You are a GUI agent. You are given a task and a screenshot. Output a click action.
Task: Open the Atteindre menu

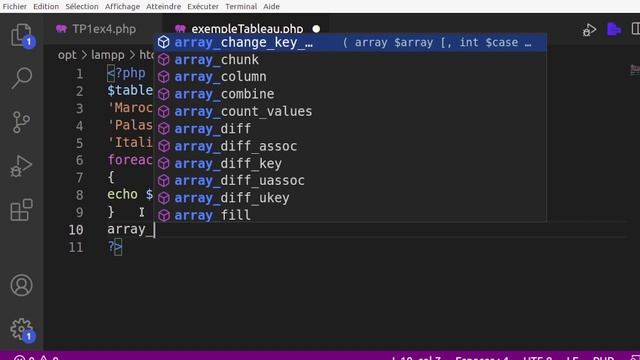point(163,7)
